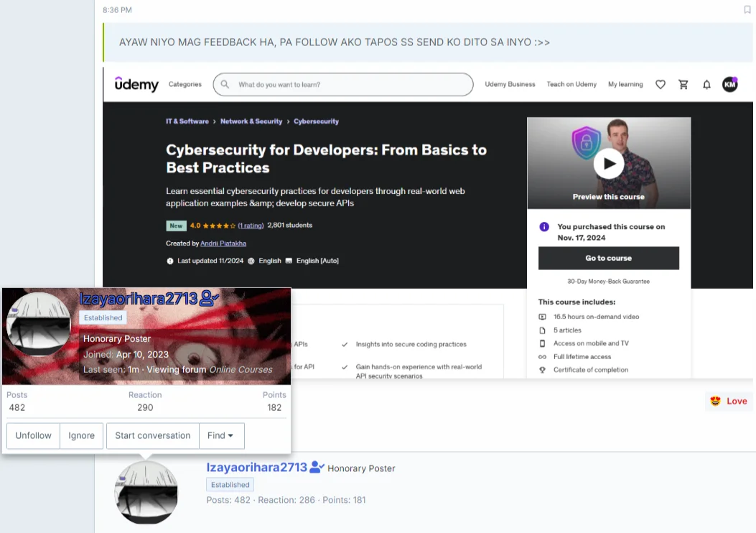This screenshot has width=756, height=533.
Task: Click the Reaction count 290 in popup
Action: pyautogui.click(x=145, y=407)
